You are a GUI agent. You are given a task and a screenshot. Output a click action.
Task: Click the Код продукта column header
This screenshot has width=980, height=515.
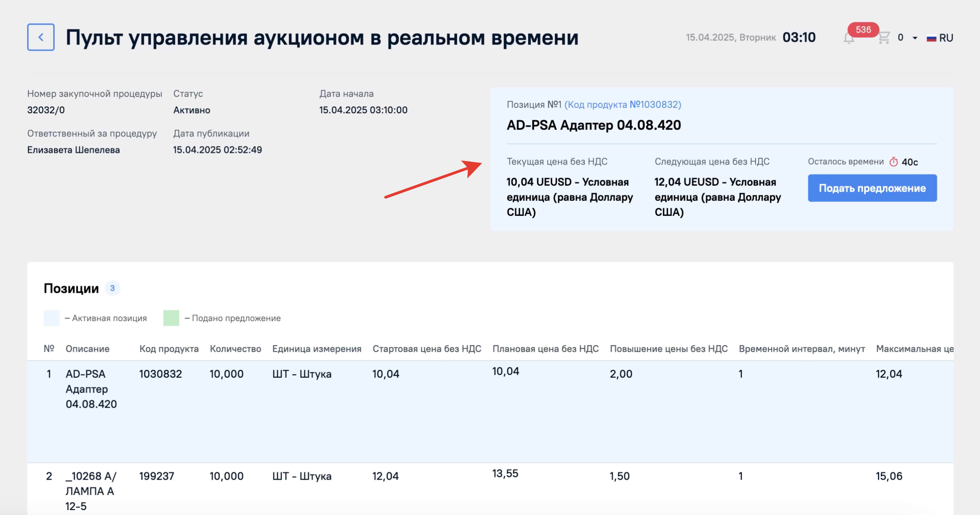tap(169, 349)
